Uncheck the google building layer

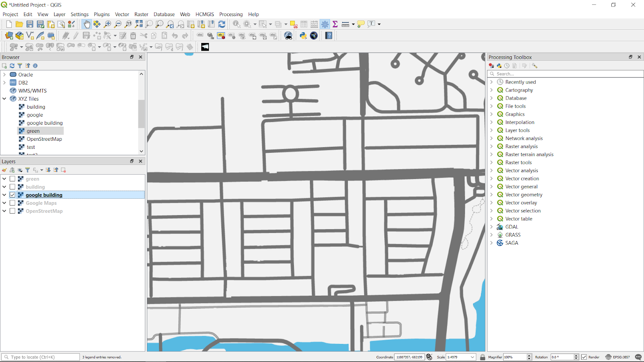tap(12, 195)
